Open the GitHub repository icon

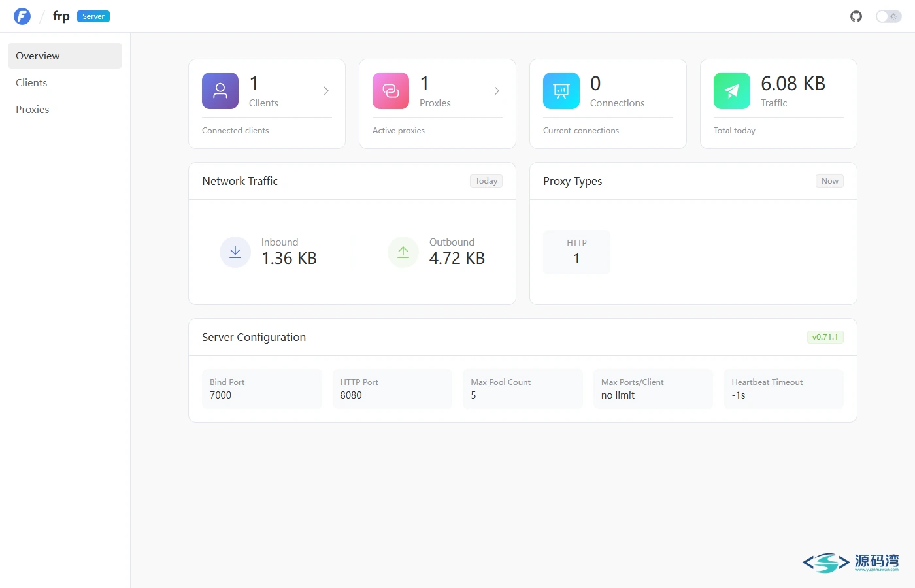(856, 16)
